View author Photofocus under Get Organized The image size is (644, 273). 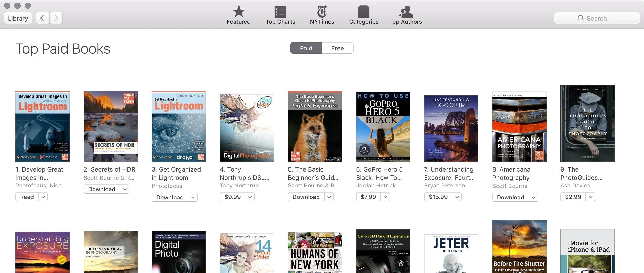coord(167,186)
